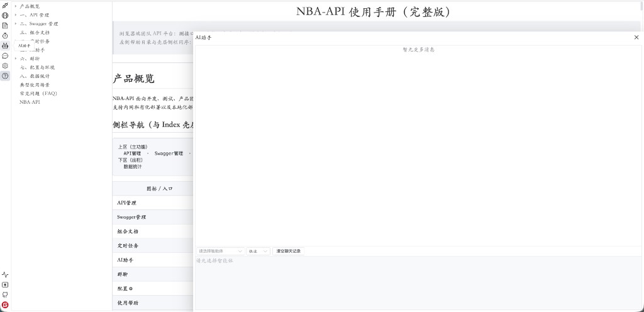Select 常见问题（FAQ） in the help tree
This screenshot has width=644, height=312.
click(38, 94)
